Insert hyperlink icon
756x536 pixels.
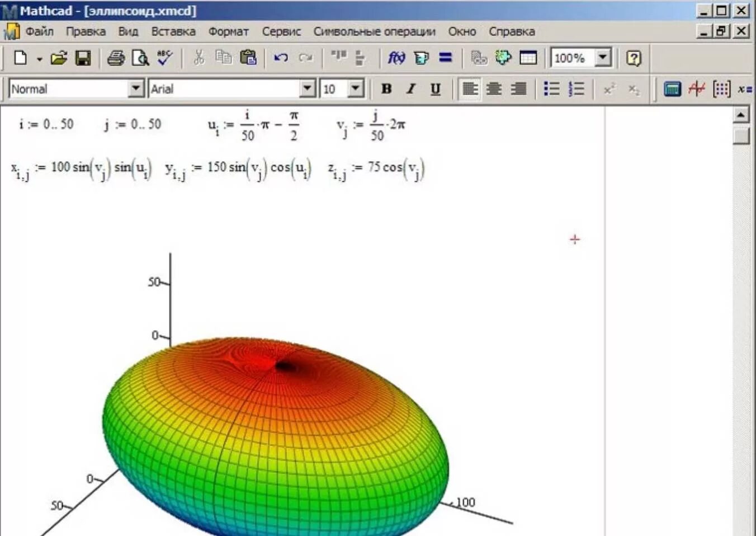pos(479,58)
